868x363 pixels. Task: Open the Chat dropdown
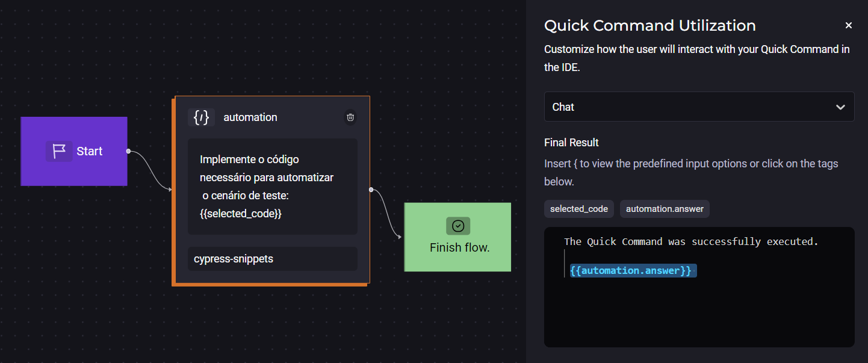[x=699, y=107]
